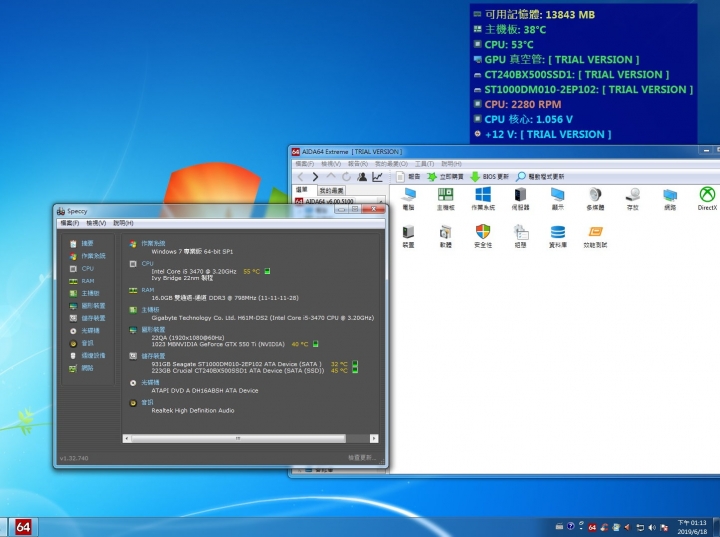
Task: Switch to the 我的最愛 favorites tab in AIDA64
Action: click(x=331, y=190)
